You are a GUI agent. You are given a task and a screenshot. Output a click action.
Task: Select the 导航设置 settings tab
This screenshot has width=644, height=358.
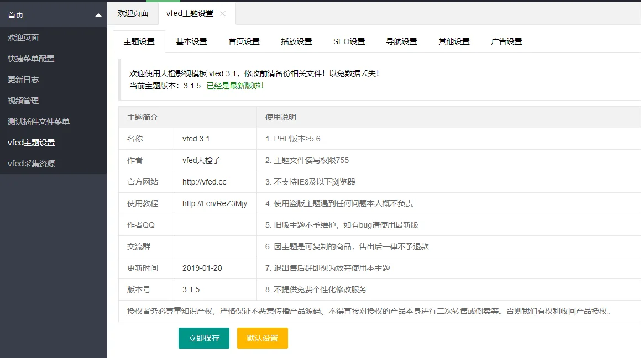click(402, 41)
